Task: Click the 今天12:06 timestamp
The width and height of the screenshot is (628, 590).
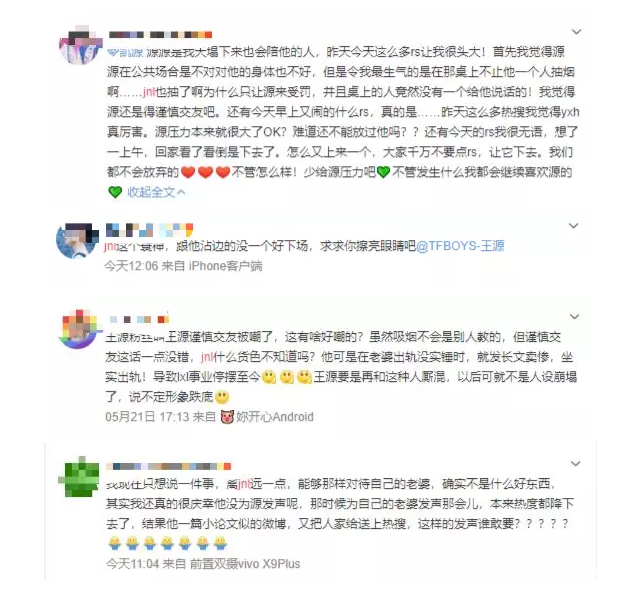Action: (x=131, y=266)
